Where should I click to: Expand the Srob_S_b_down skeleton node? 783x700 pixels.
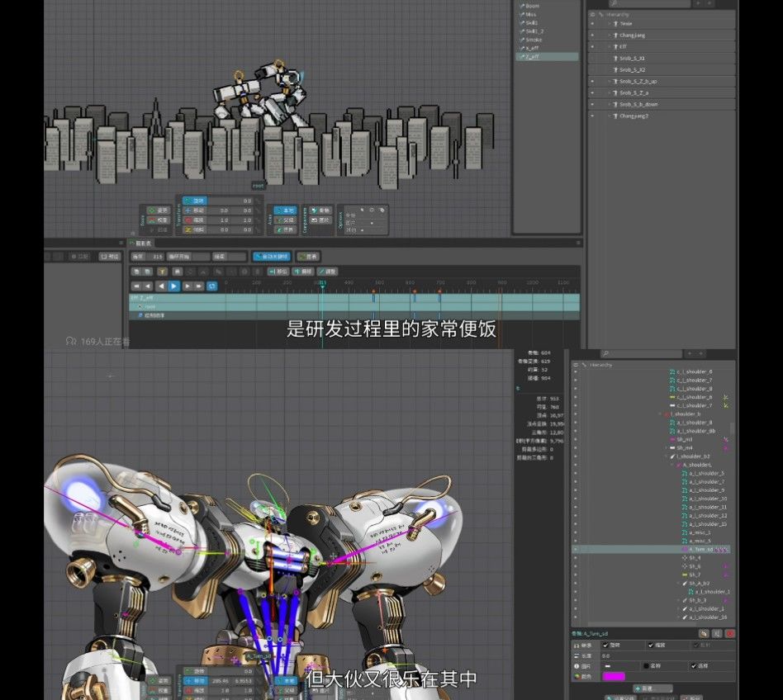point(610,104)
